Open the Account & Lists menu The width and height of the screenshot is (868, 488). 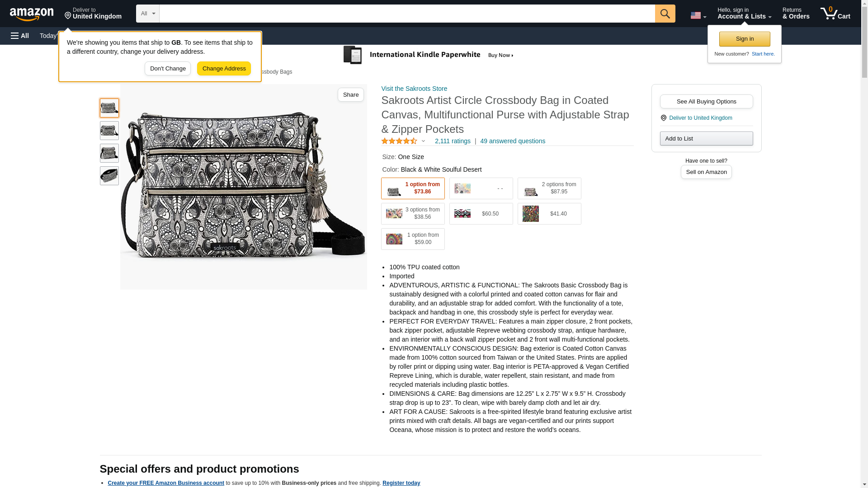[x=744, y=14]
